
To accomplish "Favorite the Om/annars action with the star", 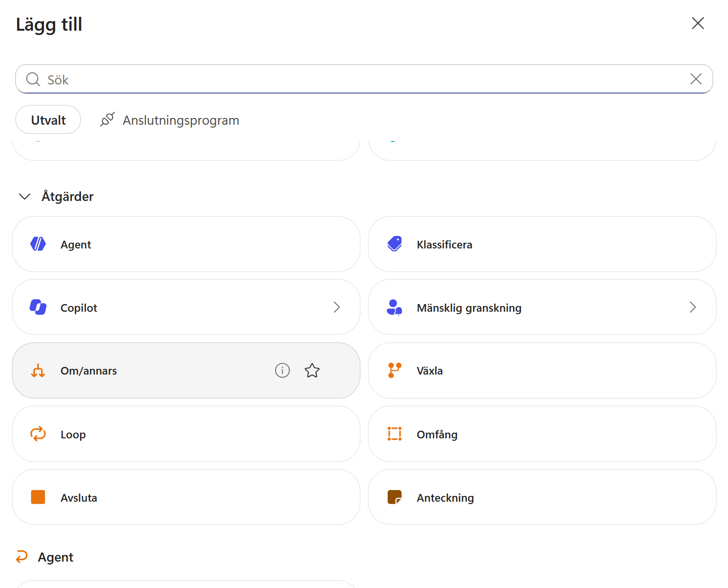I will [x=312, y=370].
